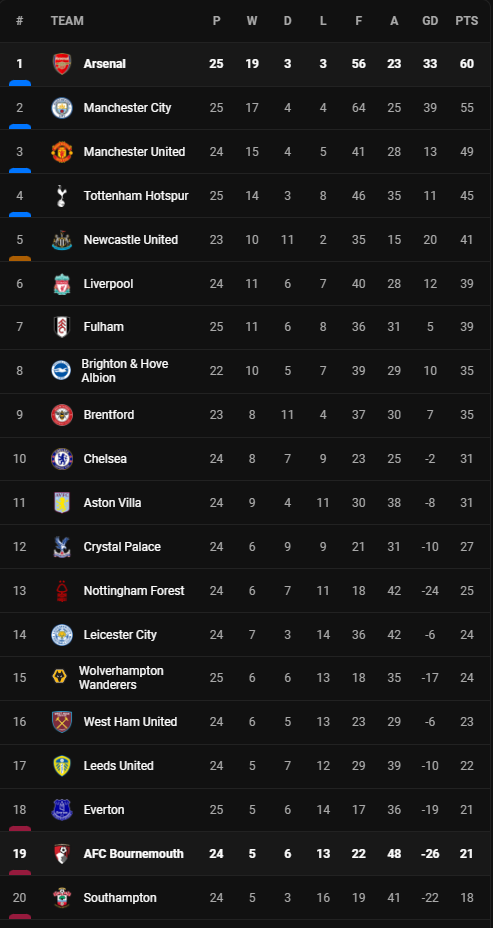The width and height of the screenshot is (493, 928).
Task: Click the Everton club crest
Action: [62, 810]
